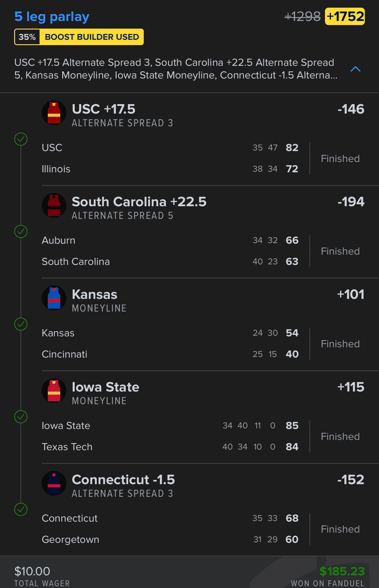Viewport: 379px width, 588px height.
Task: Click the Kansas blue jersey icon
Action: coord(54,298)
